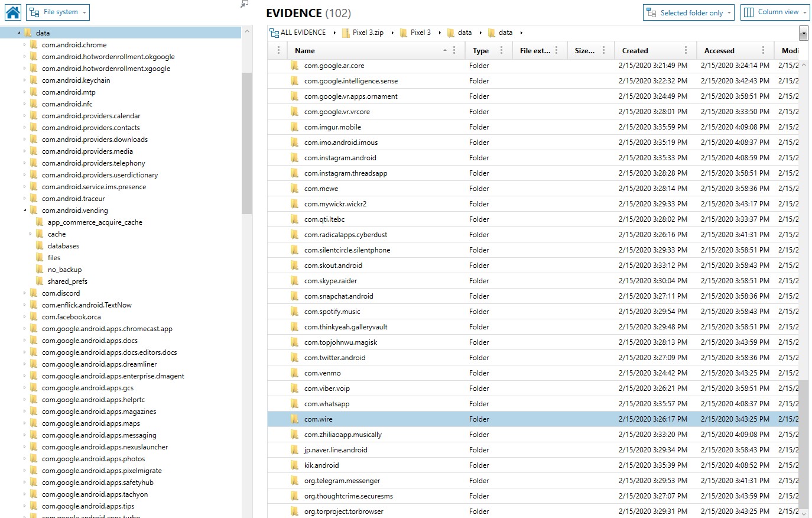
Task: Click the folder icon for kik.android row
Action: (294, 465)
